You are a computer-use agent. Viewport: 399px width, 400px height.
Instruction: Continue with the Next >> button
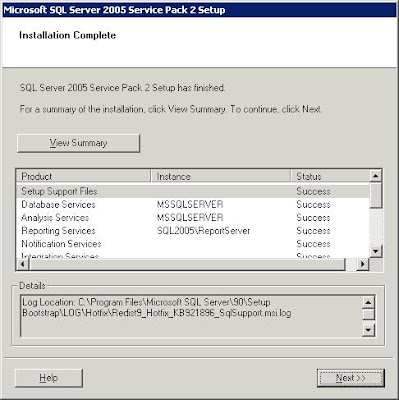click(x=351, y=378)
